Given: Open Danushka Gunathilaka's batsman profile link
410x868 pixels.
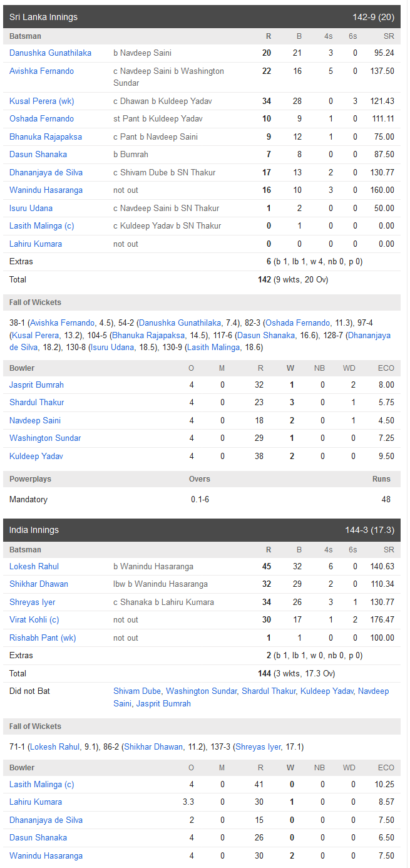Looking at the screenshot, I should (50, 53).
